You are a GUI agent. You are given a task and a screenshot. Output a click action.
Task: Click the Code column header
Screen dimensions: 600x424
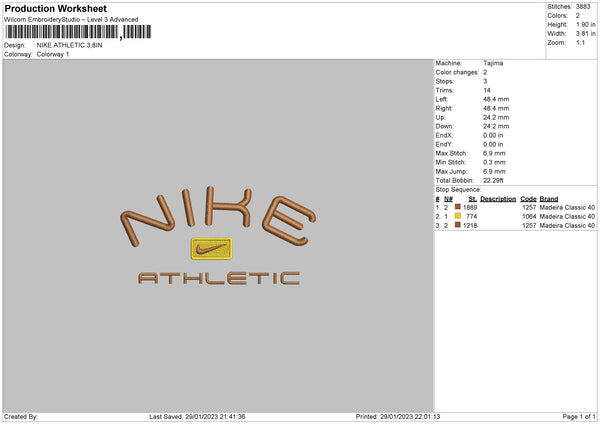[x=528, y=199]
